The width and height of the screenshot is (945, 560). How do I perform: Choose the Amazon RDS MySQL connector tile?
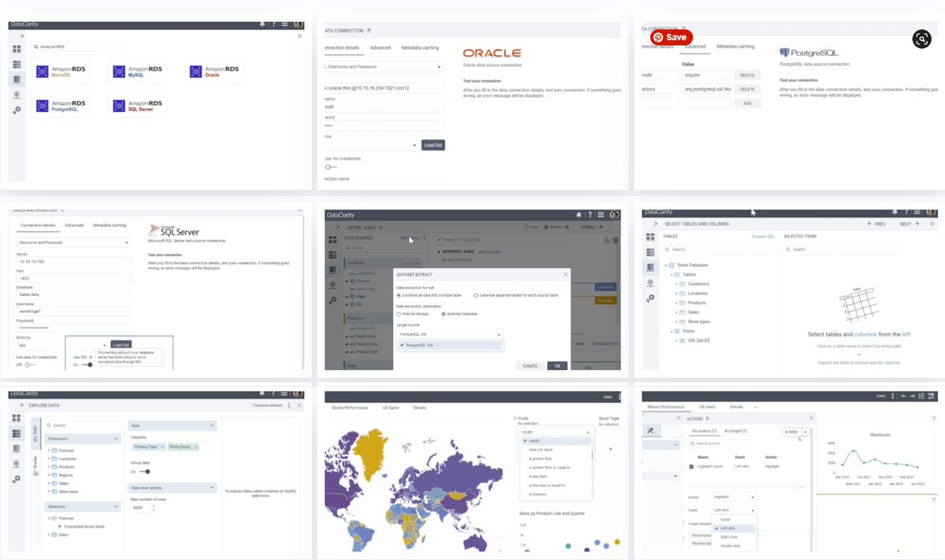pyautogui.click(x=138, y=71)
